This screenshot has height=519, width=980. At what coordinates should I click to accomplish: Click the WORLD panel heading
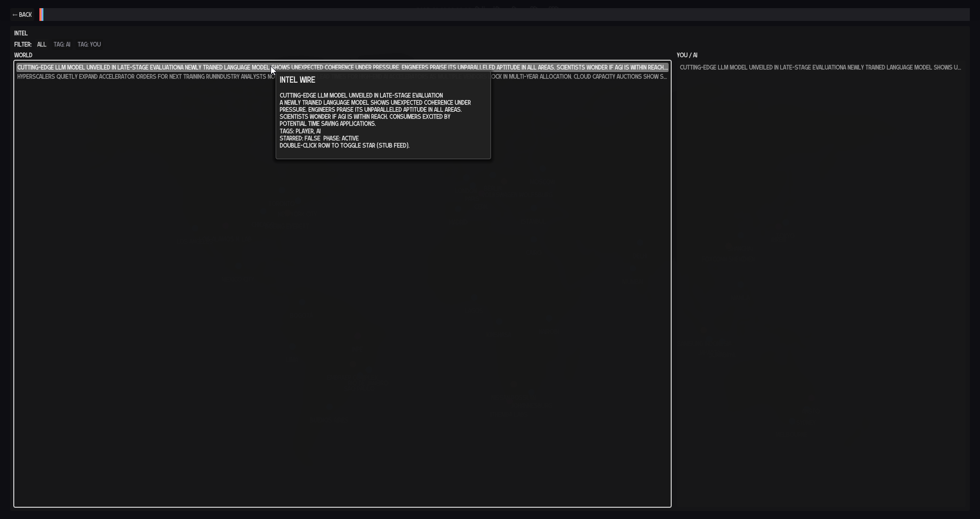(23, 55)
